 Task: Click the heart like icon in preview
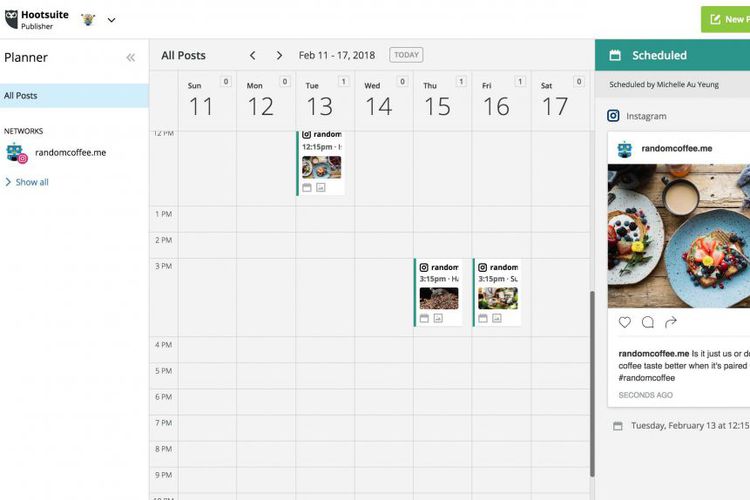coord(625,322)
